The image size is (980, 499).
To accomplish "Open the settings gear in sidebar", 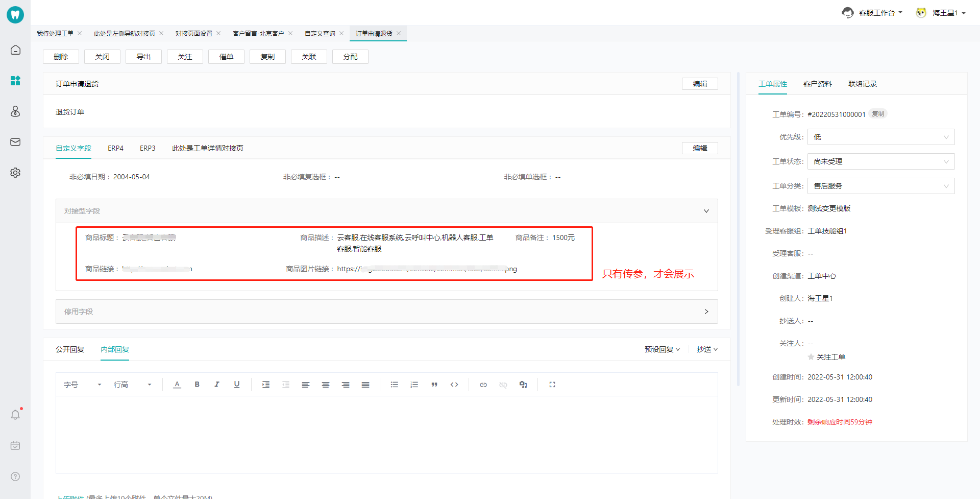I will (15, 173).
